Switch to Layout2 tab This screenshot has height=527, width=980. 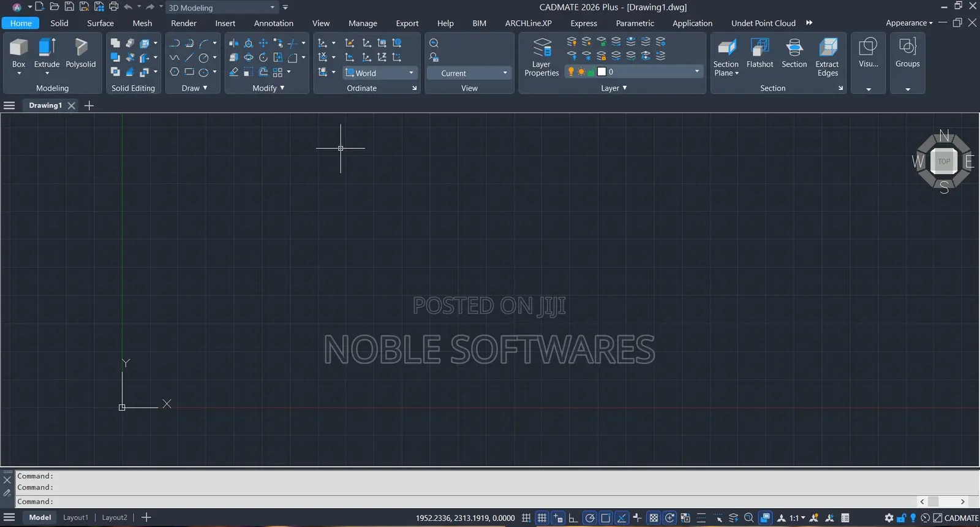click(x=115, y=518)
